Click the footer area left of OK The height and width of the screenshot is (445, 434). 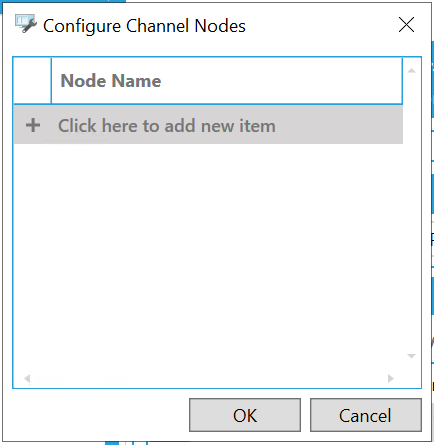pyautogui.click(x=100, y=415)
